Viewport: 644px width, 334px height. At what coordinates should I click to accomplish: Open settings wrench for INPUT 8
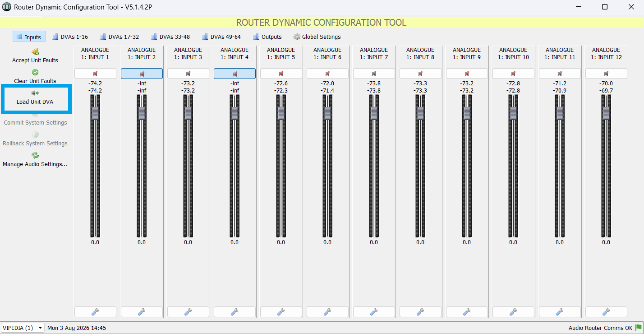pos(420,312)
